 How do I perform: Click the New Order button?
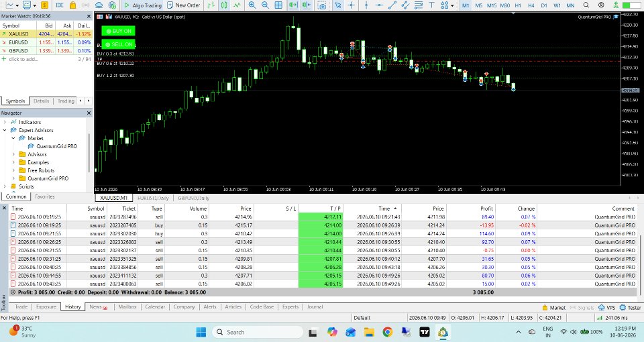[184, 5]
